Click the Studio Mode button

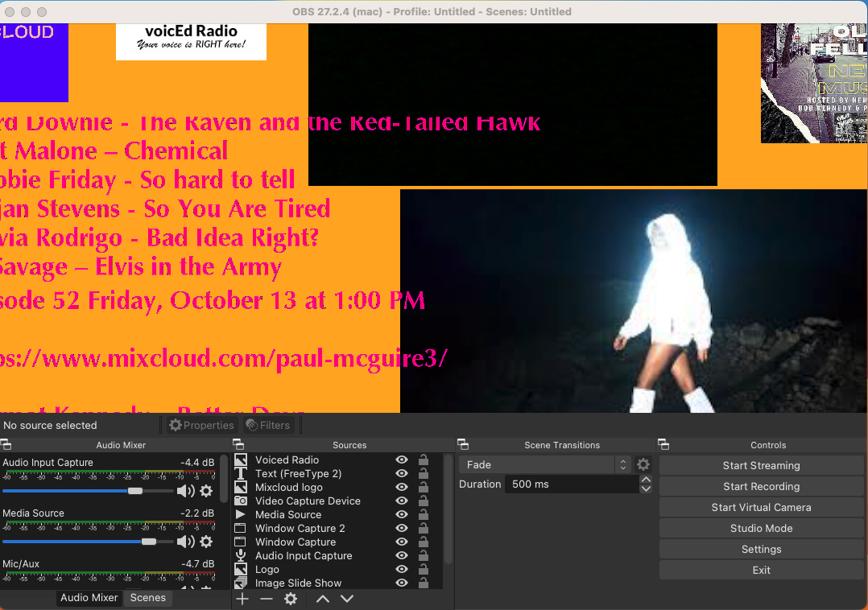[761, 528]
